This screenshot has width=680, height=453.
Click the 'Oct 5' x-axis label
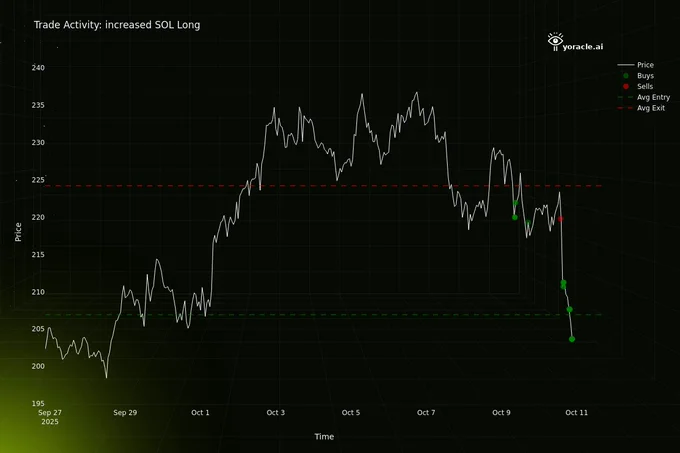[x=351, y=413]
